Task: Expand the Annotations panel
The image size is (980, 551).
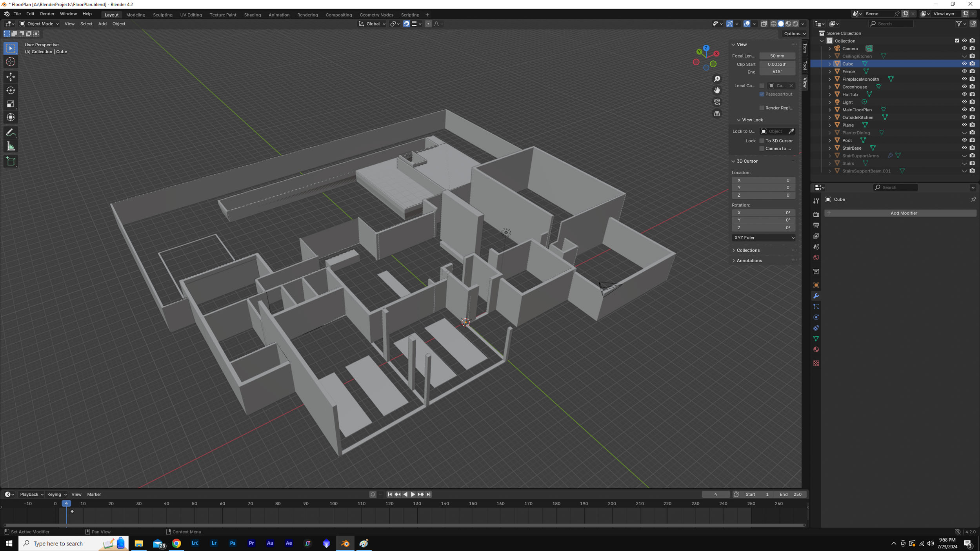Action: 749,261
